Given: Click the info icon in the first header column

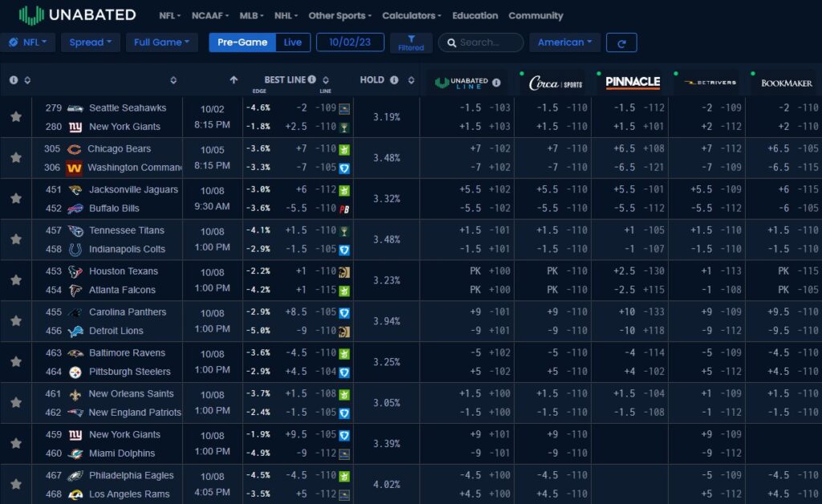Looking at the screenshot, I should point(14,80).
